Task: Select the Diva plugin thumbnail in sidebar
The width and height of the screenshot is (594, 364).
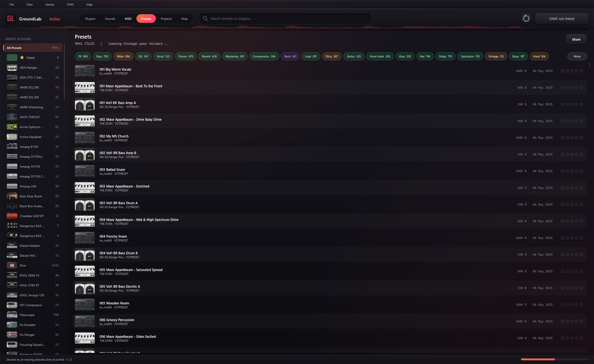Action: click(x=12, y=266)
